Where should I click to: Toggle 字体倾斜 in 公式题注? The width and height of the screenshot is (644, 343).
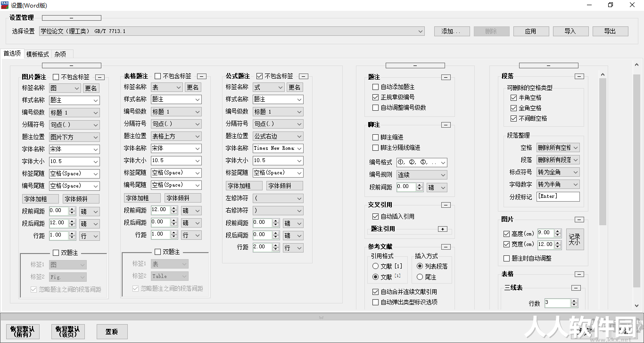[x=285, y=186]
